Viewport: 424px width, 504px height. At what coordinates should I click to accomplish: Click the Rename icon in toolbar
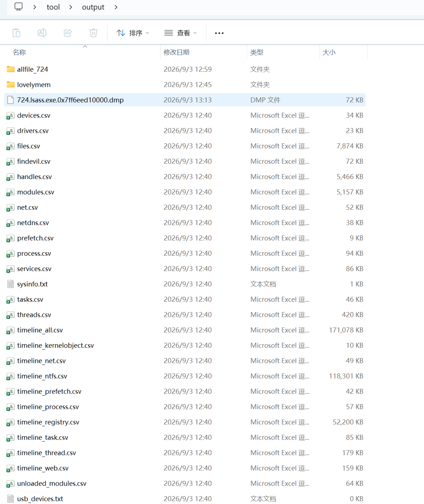(x=42, y=33)
